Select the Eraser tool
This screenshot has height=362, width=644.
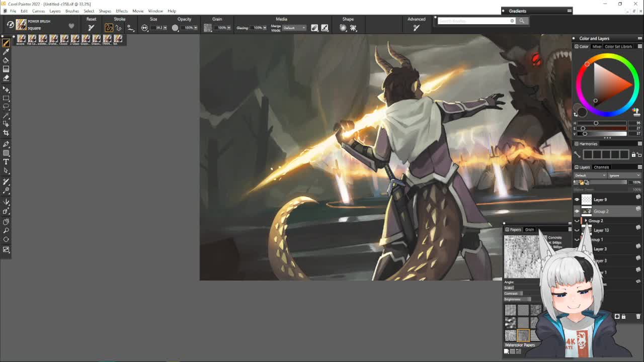[6, 77]
